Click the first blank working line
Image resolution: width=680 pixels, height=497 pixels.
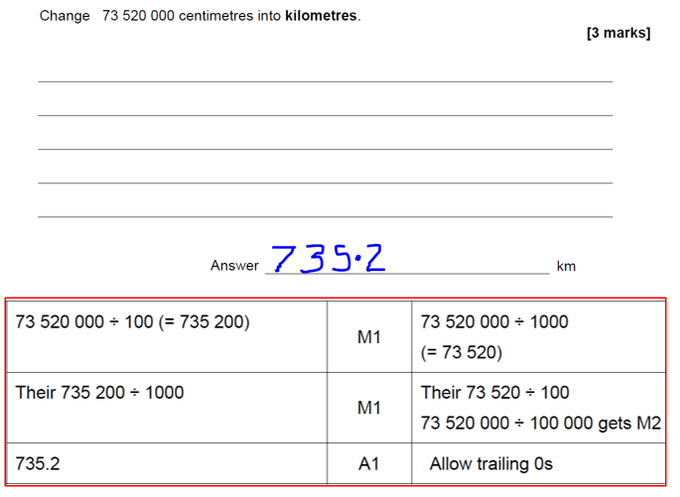pyautogui.click(x=325, y=81)
